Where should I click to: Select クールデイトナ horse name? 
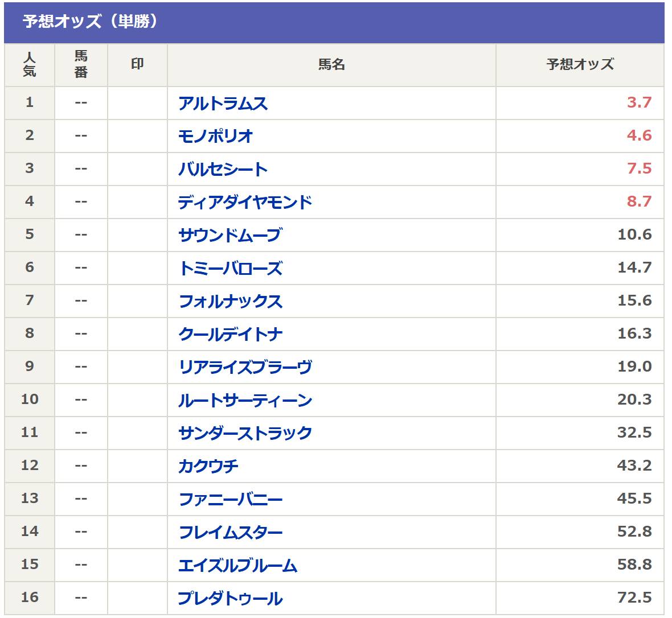pyautogui.click(x=231, y=334)
